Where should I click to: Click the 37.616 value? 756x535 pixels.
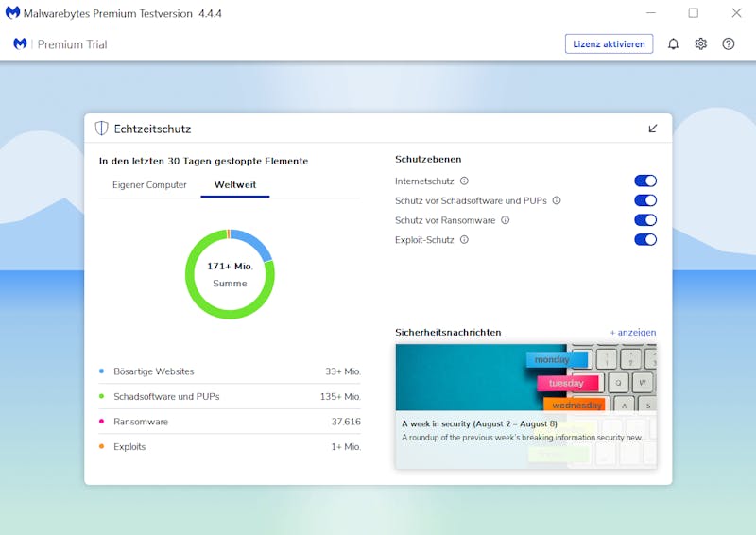coord(346,422)
